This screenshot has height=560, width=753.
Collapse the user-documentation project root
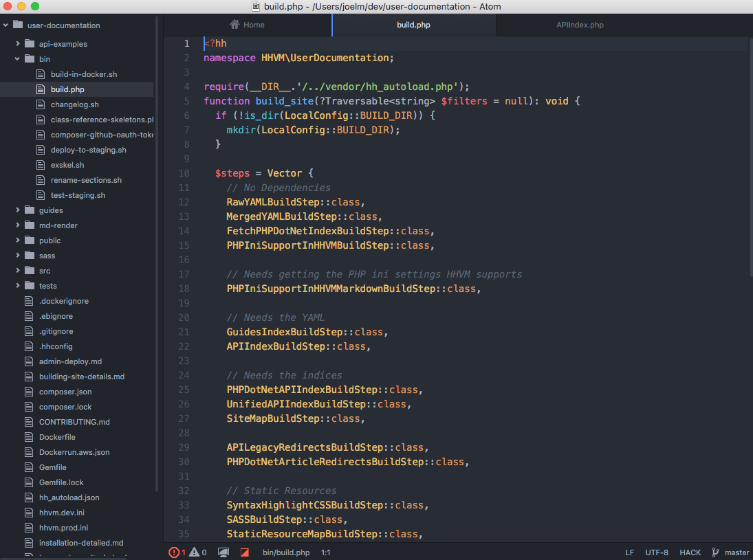click(6, 25)
